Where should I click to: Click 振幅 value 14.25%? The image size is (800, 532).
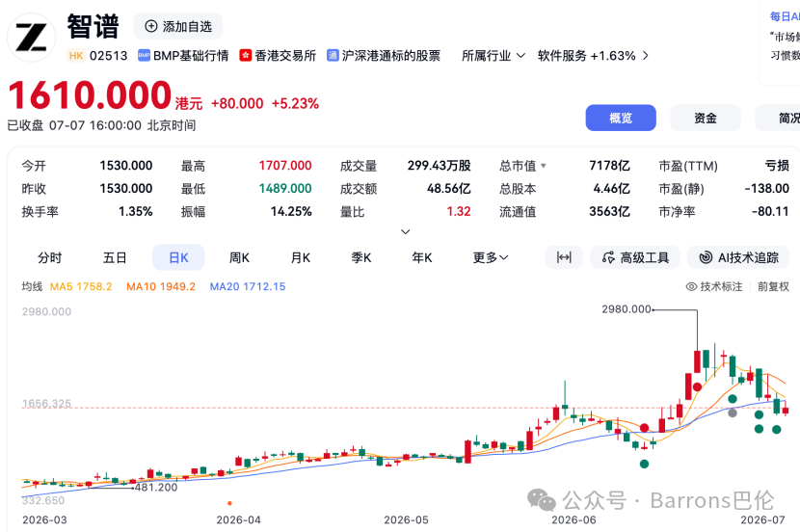tap(291, 212)
